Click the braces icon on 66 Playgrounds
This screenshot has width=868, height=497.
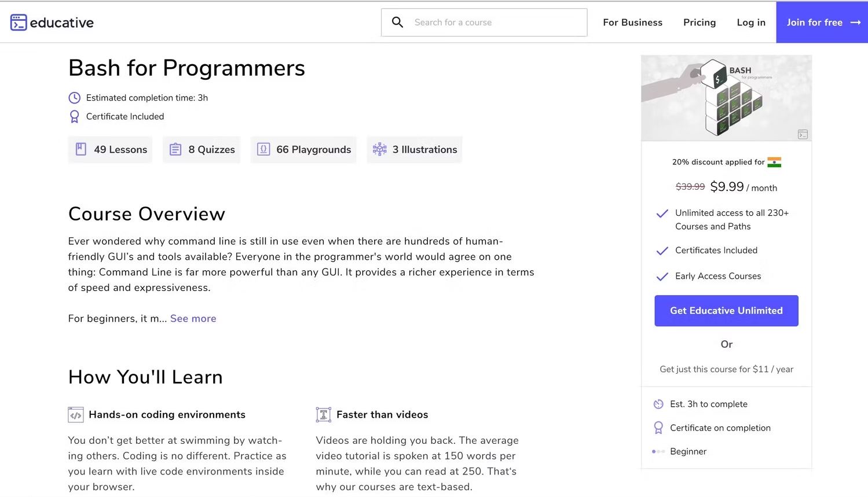pos(263,149)
